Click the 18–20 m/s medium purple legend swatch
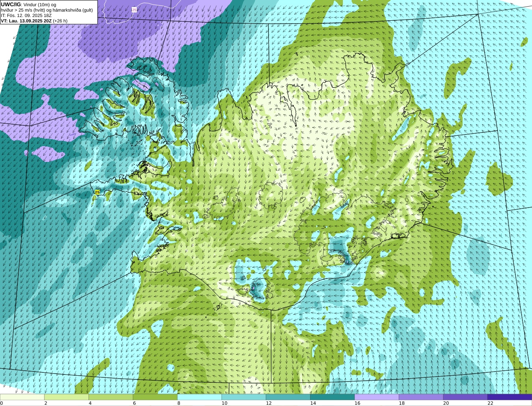This screenshot has width=532, height=406. (421, 397)
